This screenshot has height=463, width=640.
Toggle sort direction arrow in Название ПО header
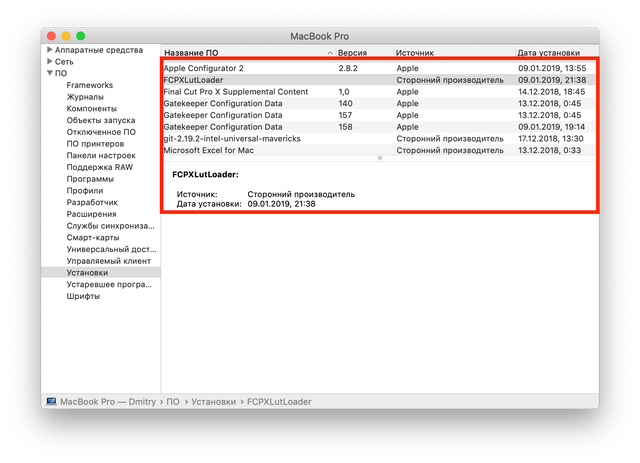(x=330, y=53)
